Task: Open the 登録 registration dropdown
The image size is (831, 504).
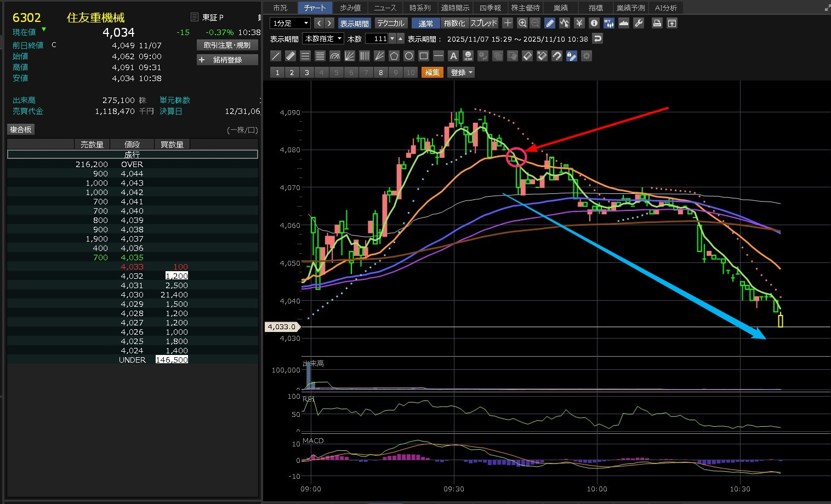Action: 462,72
